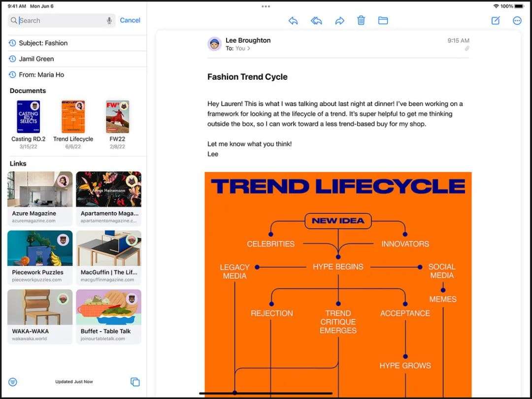The width and height of the screenshot is (532, 399).
Task: Move message with folder icon
Action: click(383, 21)
